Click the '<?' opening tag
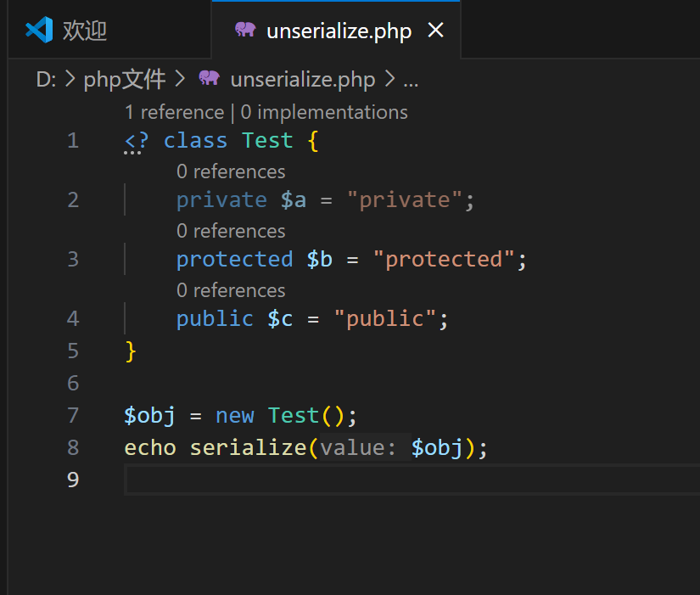700x595 pixels. pyautogui.click(x=136, y=141)
